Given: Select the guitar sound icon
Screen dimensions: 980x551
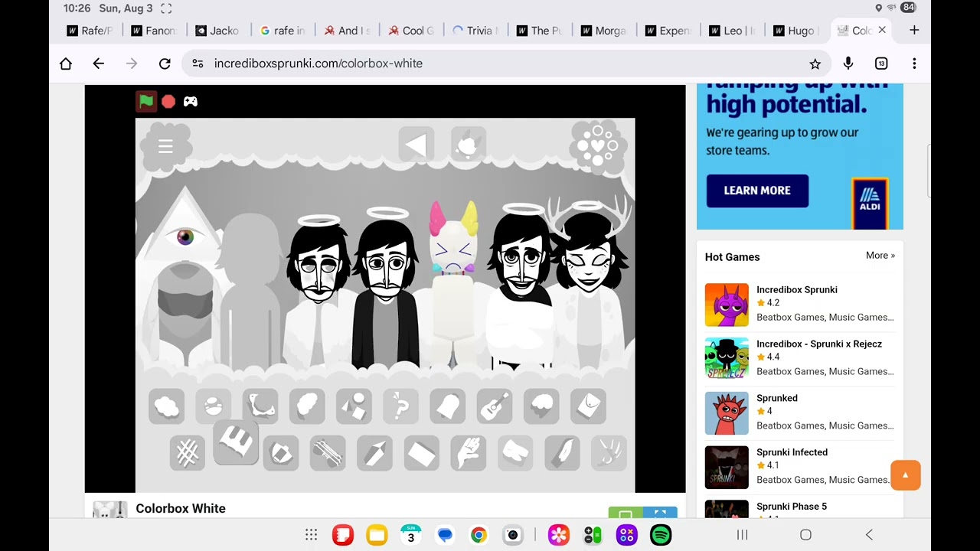Looking at the screenshot, I should (x=495, y=406).
